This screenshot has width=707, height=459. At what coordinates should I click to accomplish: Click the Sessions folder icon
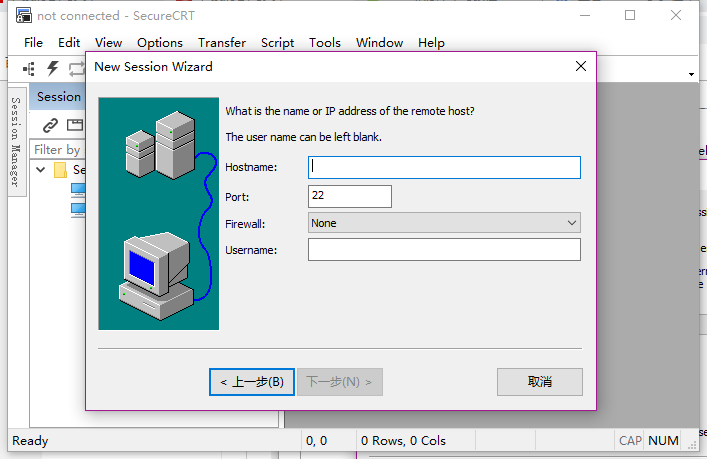[x=60, y=170]
